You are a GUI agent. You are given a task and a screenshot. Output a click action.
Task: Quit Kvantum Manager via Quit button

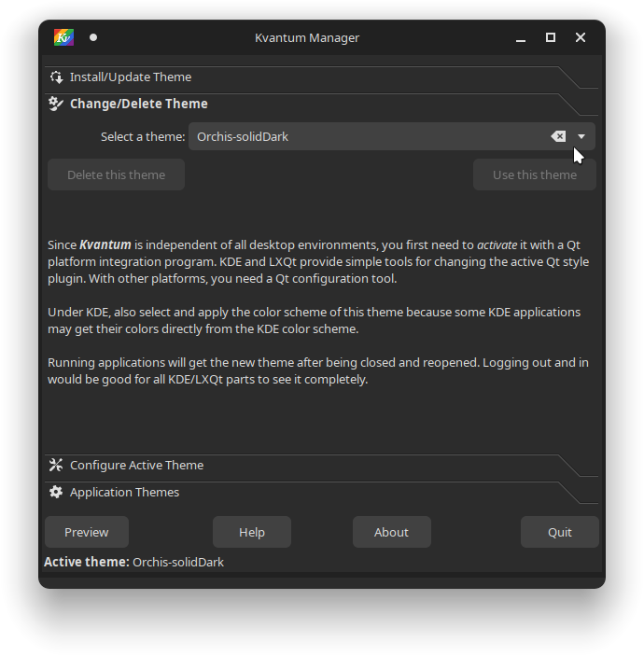(560, 532)
